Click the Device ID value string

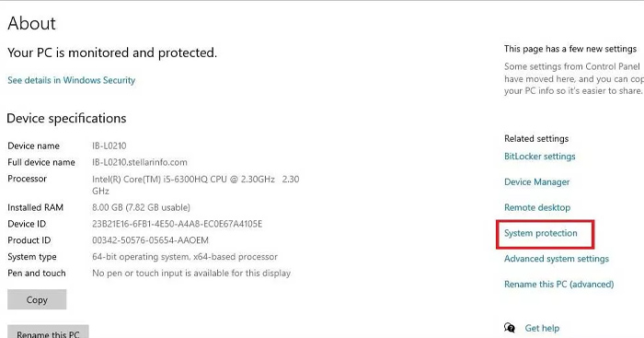pyautogui.click(x=177, y=224)
